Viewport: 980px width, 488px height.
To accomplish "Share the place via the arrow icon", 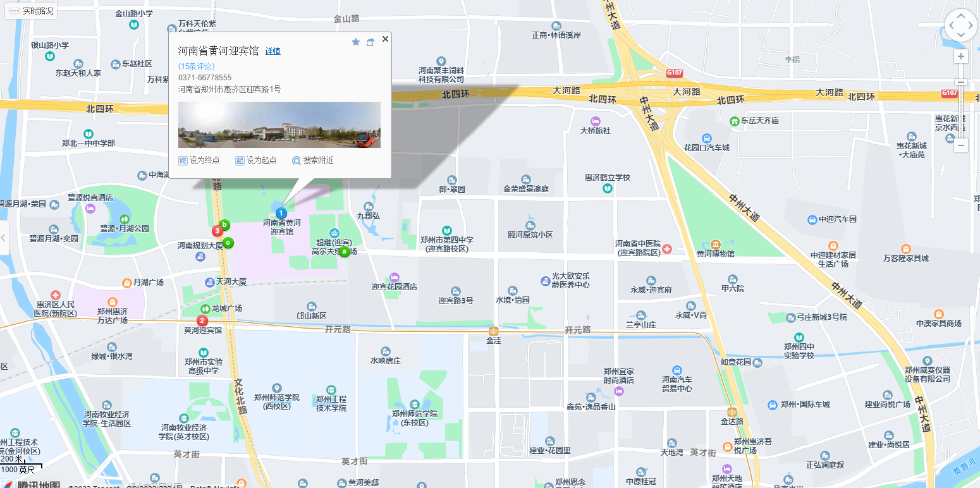I will (371, 42).
